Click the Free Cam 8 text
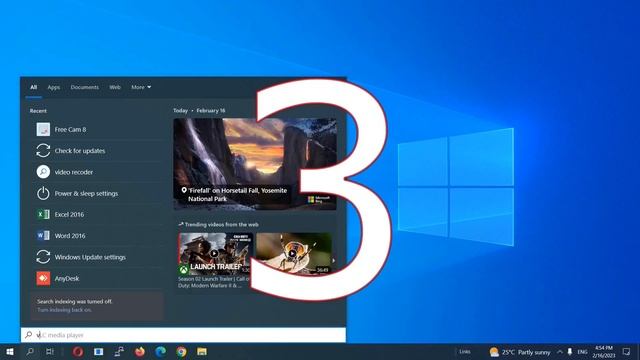 (70, 129)
